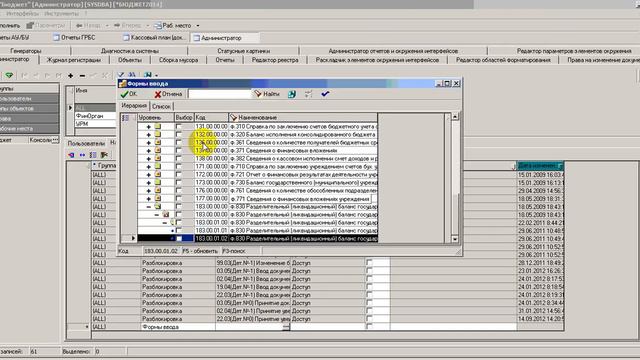Toggle Выбор box of highlighted 183.00.01.02 row

[x=179, y=239]
